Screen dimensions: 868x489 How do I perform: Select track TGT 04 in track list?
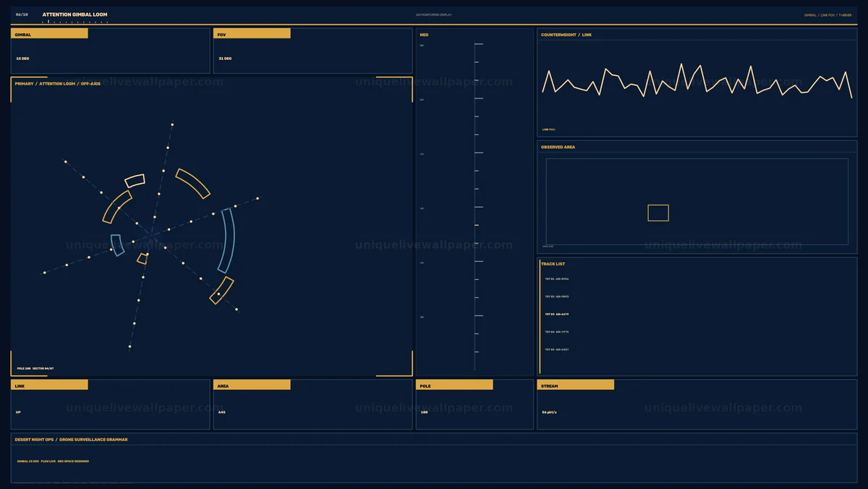(557, 332)
